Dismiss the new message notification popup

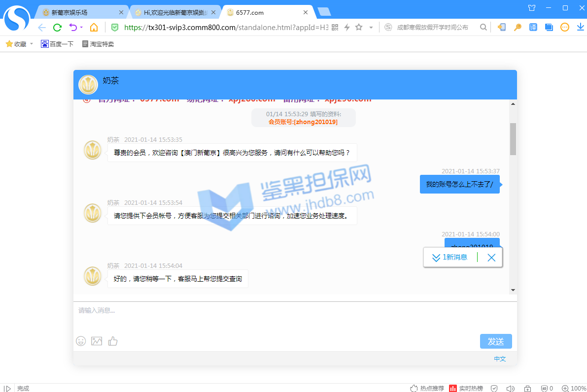point(491,257)
